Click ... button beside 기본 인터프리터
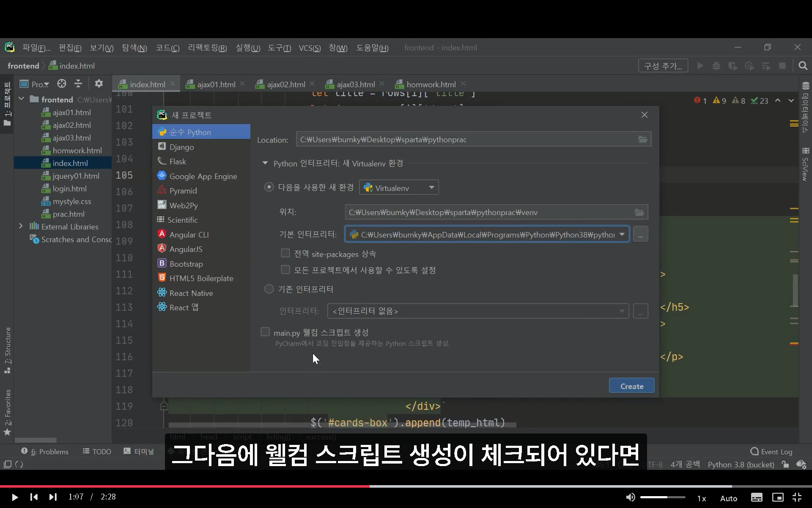 640,234
